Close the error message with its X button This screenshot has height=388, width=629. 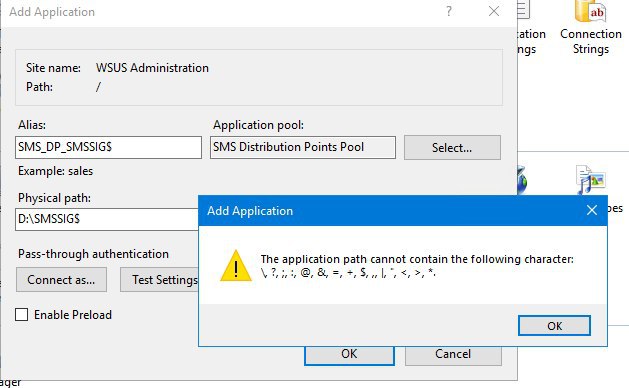[x=592, y=210]
